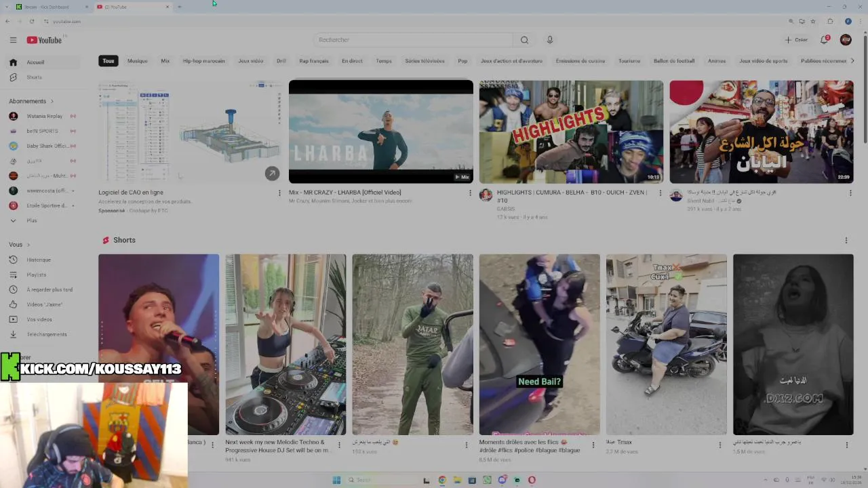Select the Tous filter chip

pos(108,61)
